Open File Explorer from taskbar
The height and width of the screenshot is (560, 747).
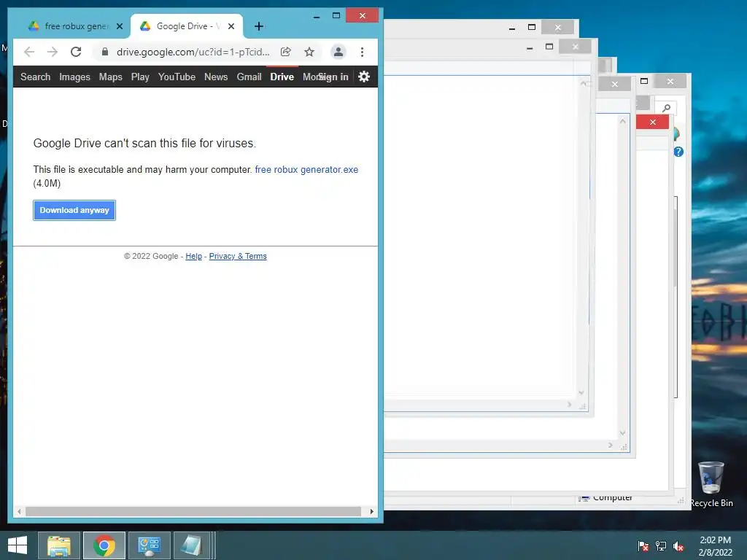59,545
